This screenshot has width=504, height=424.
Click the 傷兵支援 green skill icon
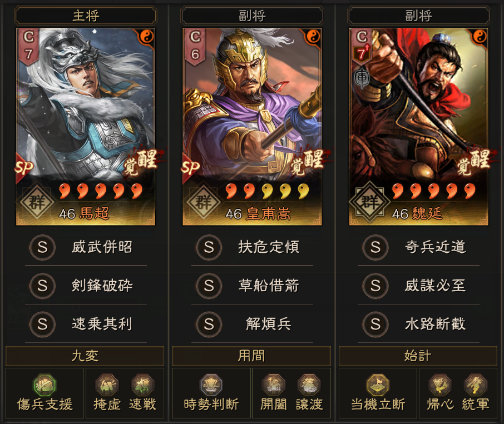pos(45,385)
